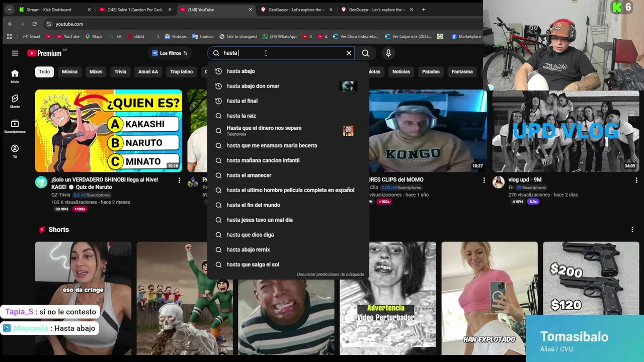Run the search with magnifier button

point(365,53)
